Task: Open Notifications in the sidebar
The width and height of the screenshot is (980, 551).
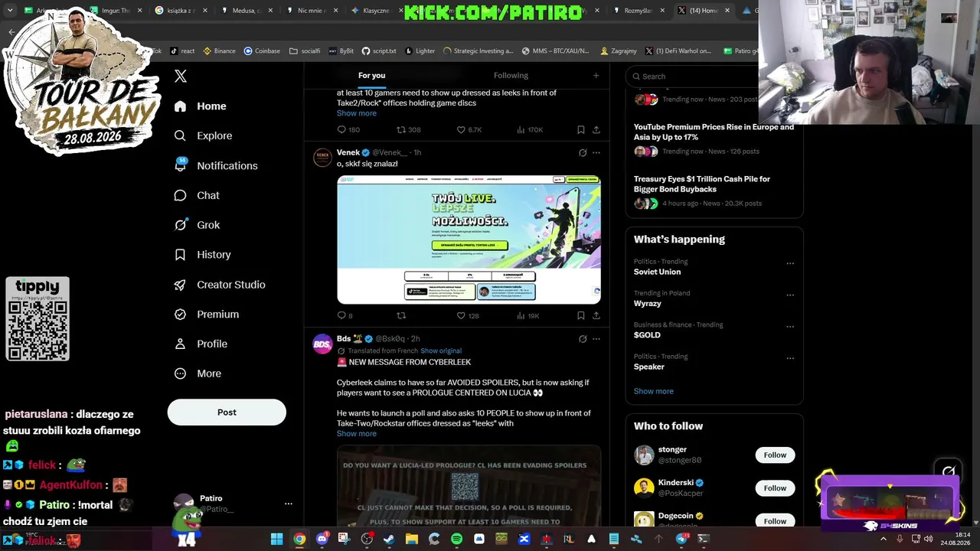Action: coord(216,165)
